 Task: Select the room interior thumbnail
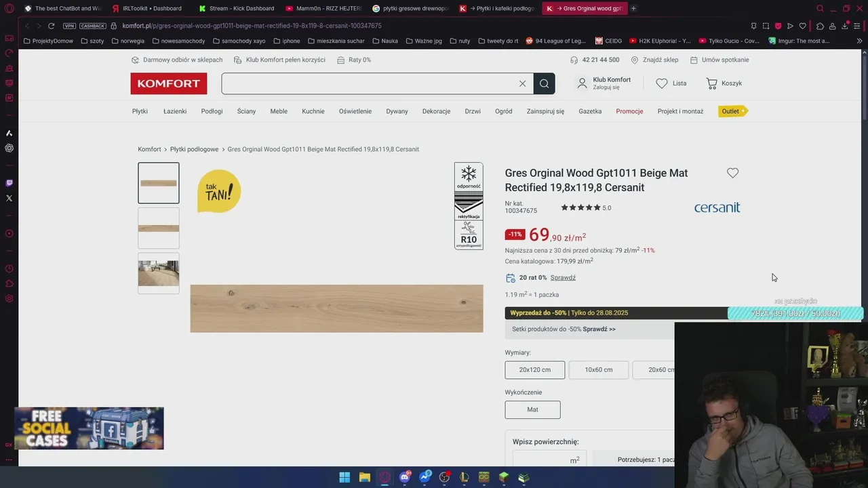click(159, 273)
